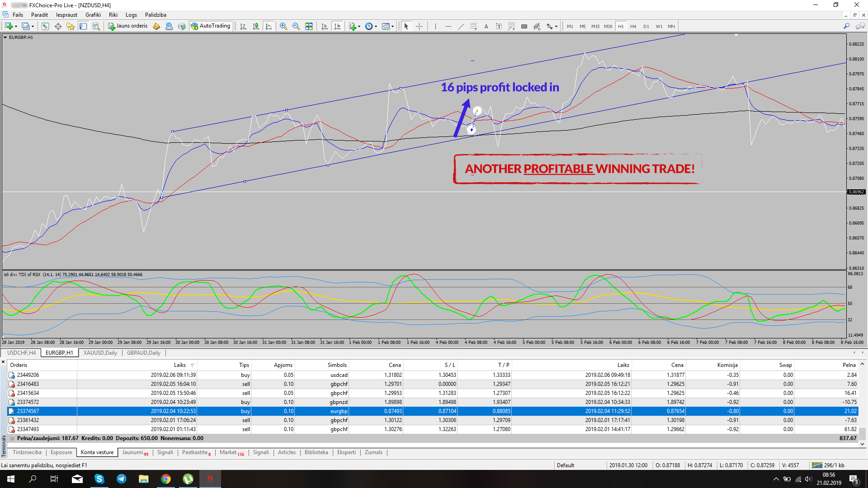Toggle chart shift icon

[337, 26]
